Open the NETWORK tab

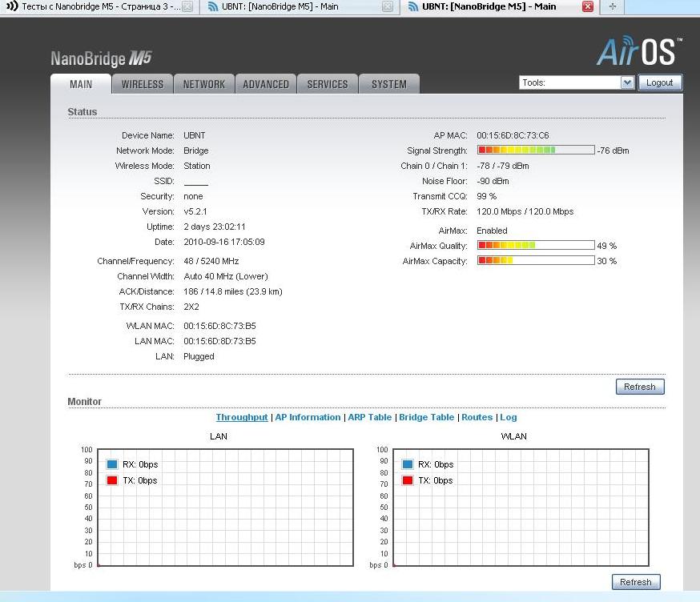[x=204, y=84]
